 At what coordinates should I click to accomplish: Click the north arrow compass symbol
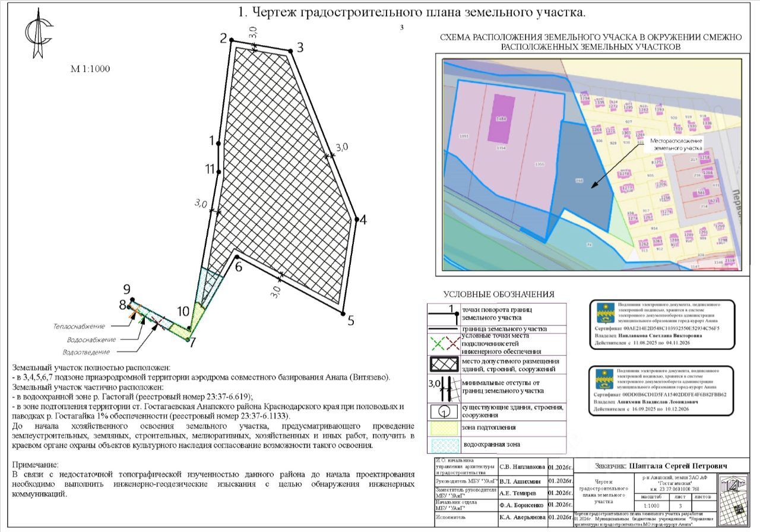click(x=39, y=34)
